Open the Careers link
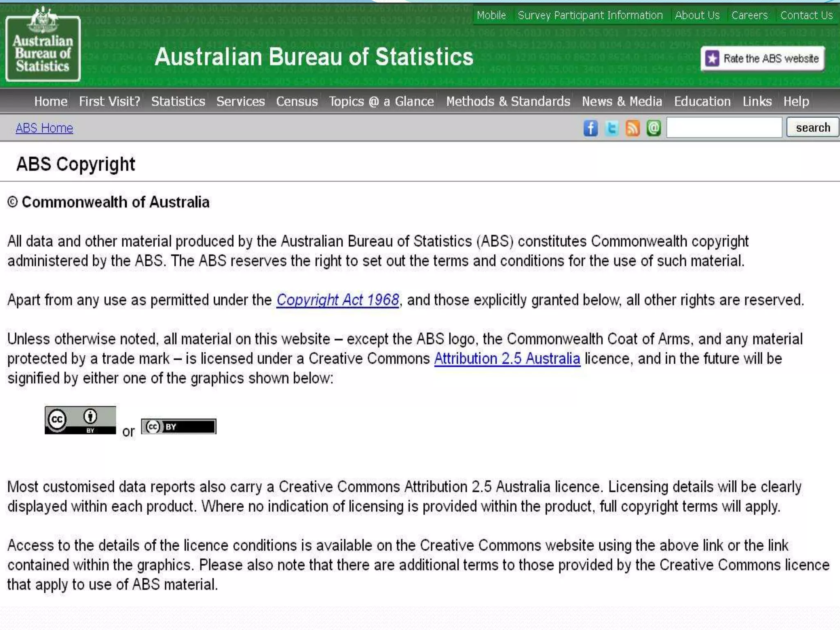The height and width of the screenshot is (630, 840). pyautogui.click(x=749, y=15)
